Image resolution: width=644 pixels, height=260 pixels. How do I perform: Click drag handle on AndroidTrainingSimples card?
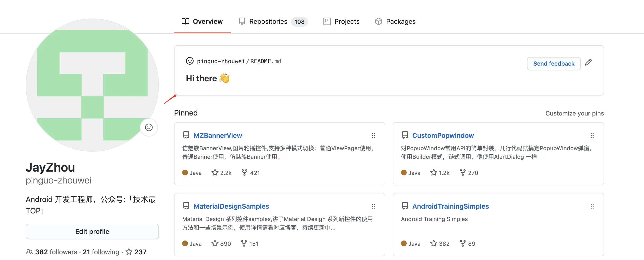[592, 206]
